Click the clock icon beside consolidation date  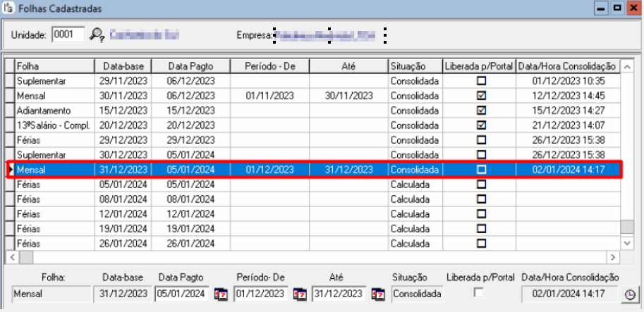(x=630, y=294)
